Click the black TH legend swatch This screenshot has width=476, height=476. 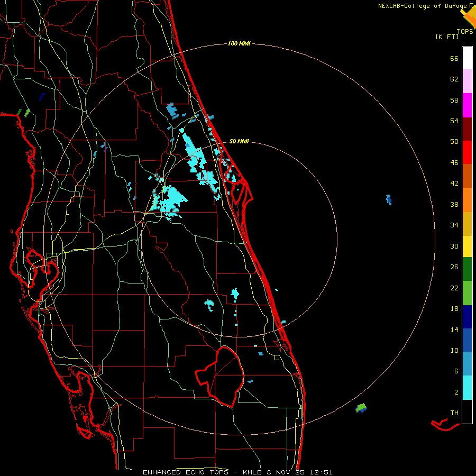tap(467, 411)
